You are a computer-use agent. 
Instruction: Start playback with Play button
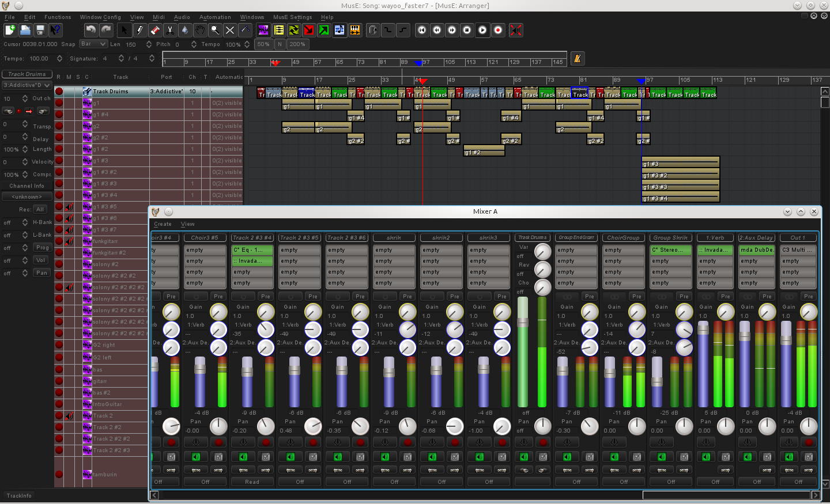[482, 30]
